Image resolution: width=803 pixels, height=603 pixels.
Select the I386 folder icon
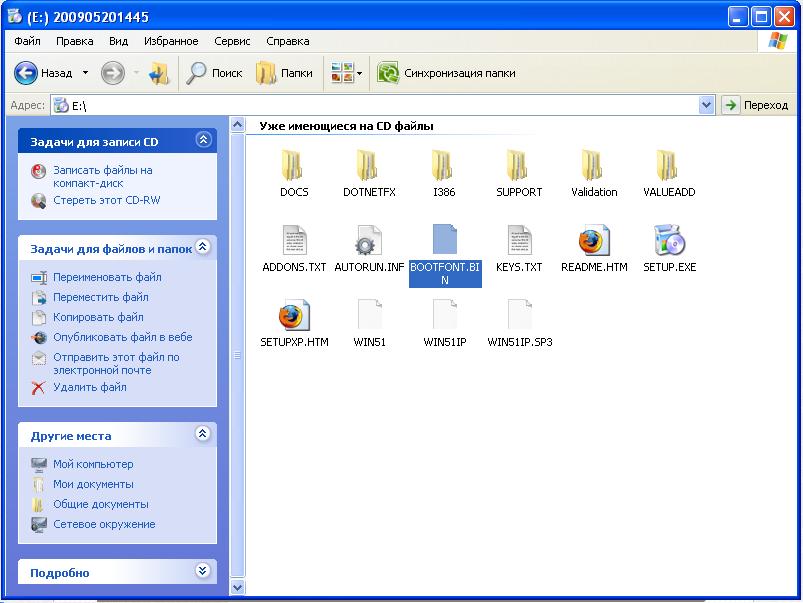(x=444, y=165)
